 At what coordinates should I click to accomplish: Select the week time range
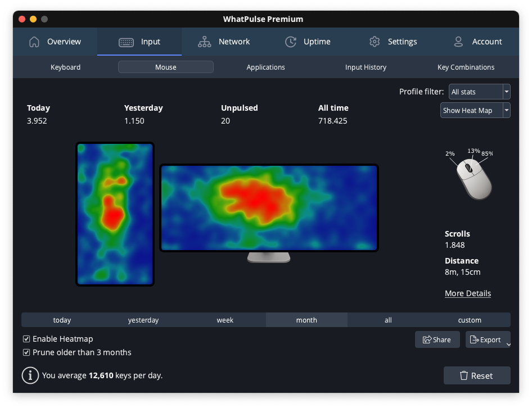click(225, 320)
